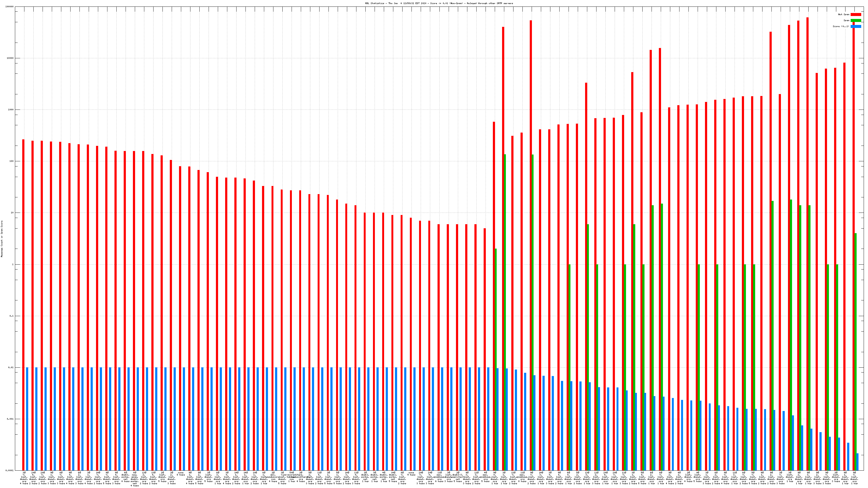Click the 'ubl.unsubscore.com 4 hops' x-axis label
Screen dimensions: 868x488
(x=273, y=477)
